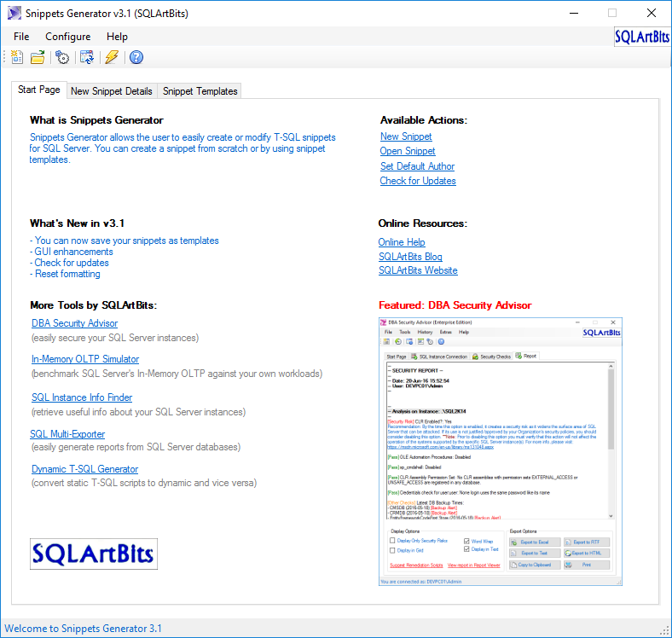Open settings via the gear toolbar icon
The image size is (672, 638).
tap(62, 57)
